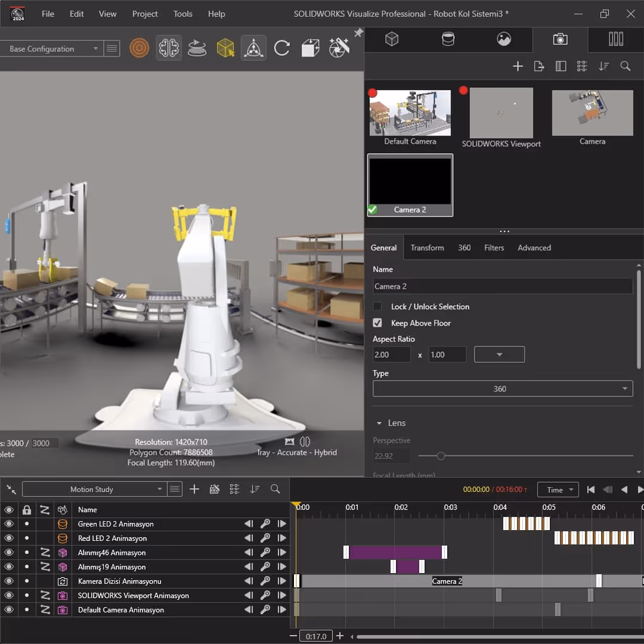Decrease timeline zoom with the minus button
The image size is (644, 644).
click(293, 636)
